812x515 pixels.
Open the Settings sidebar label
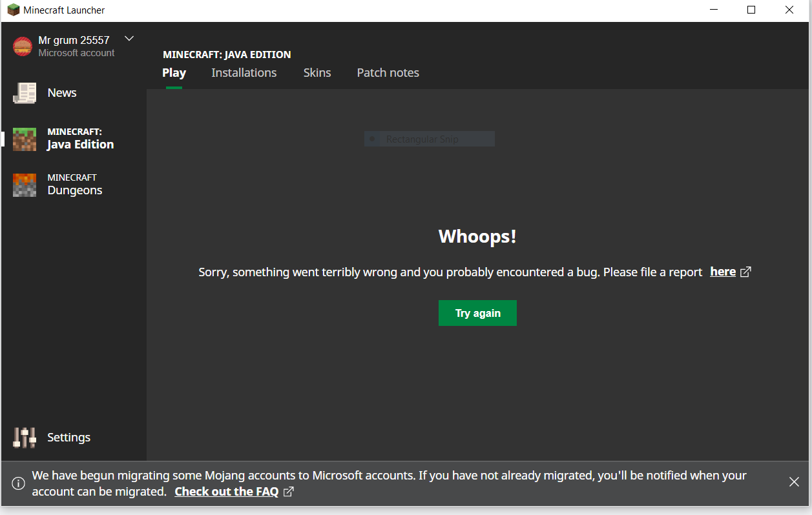click(68, 438)
